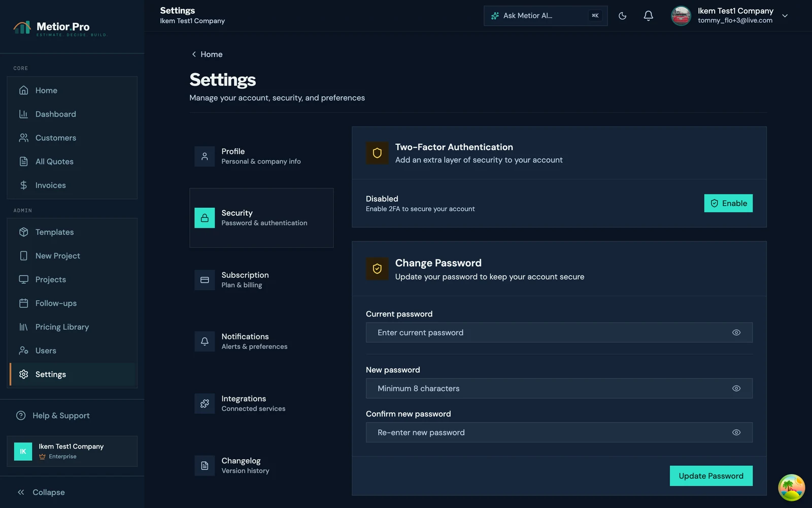Go back to Home breadcrumb
Viewport: 812px width, 508px height.
pos(207,54)
